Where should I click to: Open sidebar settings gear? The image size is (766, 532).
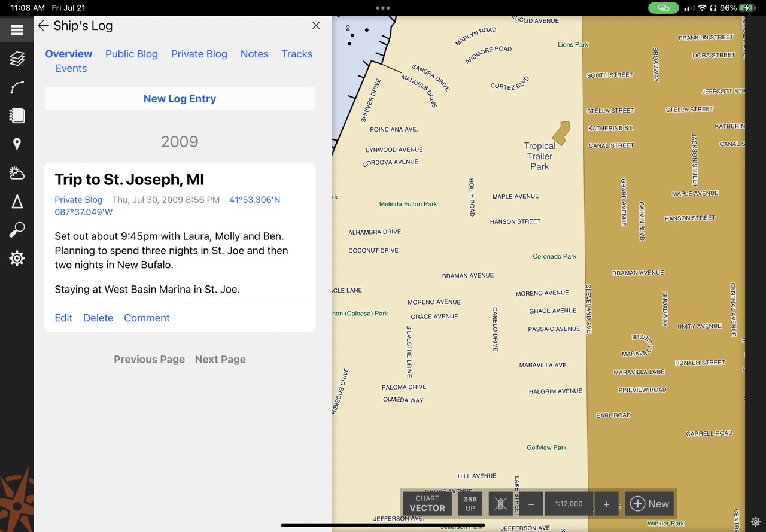tap(17, 259)
